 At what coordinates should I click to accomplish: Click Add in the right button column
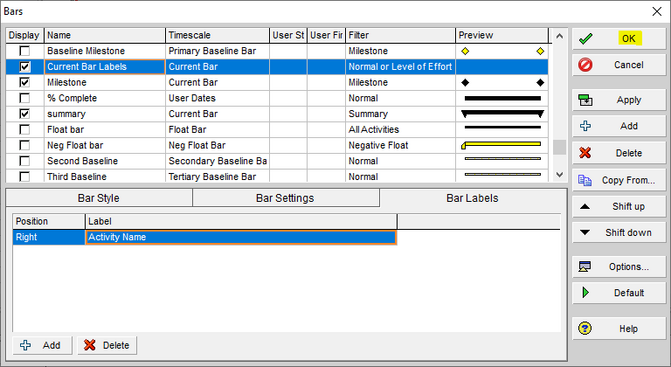[x=619, y=126]
